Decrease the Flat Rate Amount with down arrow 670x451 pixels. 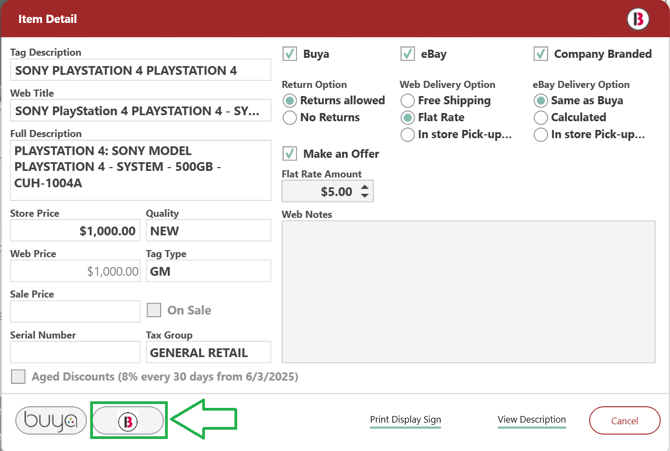point(364,195)
